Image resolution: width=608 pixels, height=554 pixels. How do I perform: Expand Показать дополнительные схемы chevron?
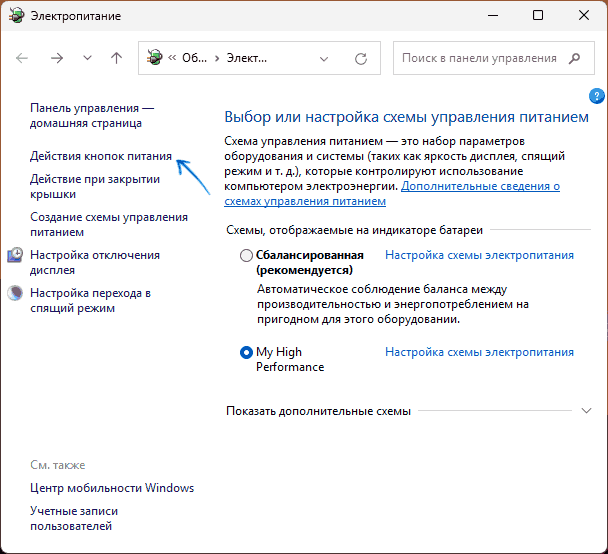[586, 411]
